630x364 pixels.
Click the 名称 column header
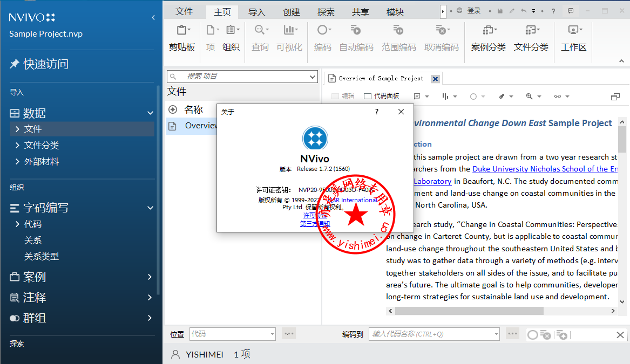coord(193,109)
